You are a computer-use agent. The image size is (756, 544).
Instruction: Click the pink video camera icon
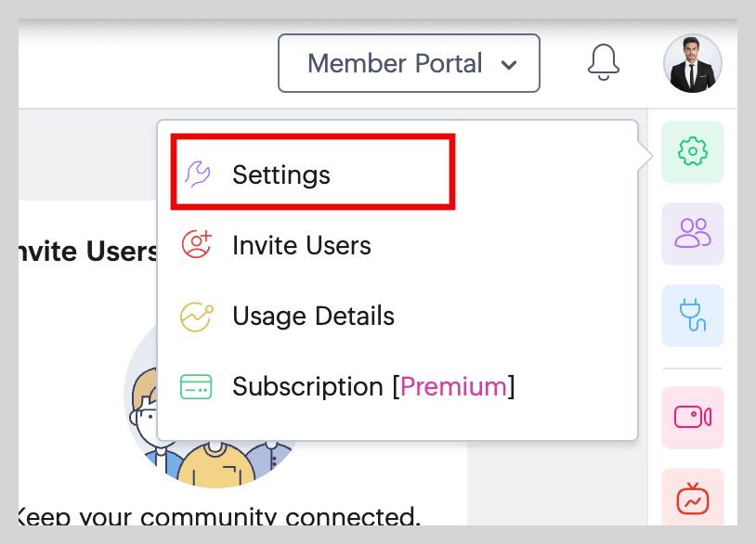(x=692, y=417)
